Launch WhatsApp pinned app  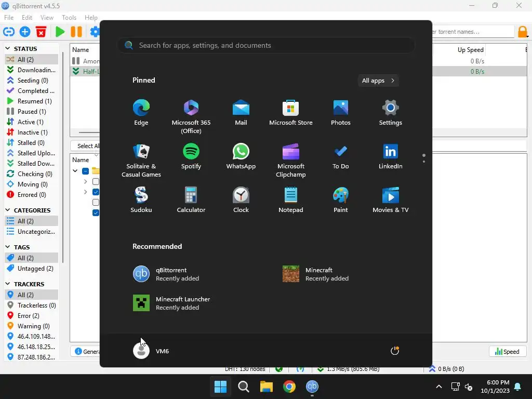coord(241,156)
